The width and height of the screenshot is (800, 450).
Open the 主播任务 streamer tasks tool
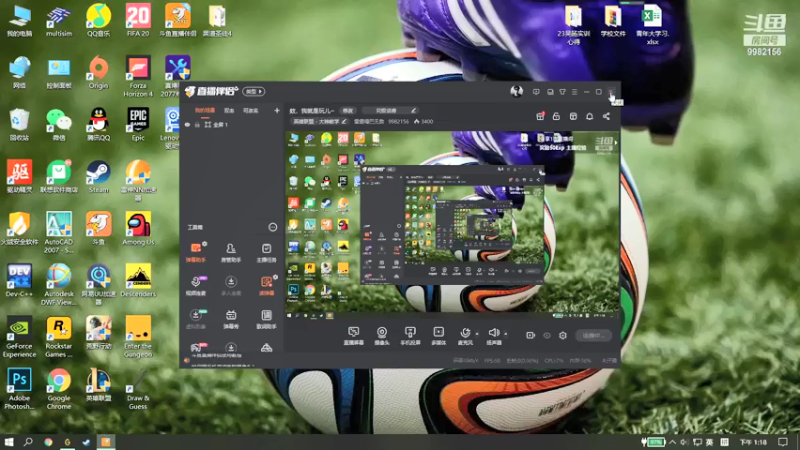point(266,253)
